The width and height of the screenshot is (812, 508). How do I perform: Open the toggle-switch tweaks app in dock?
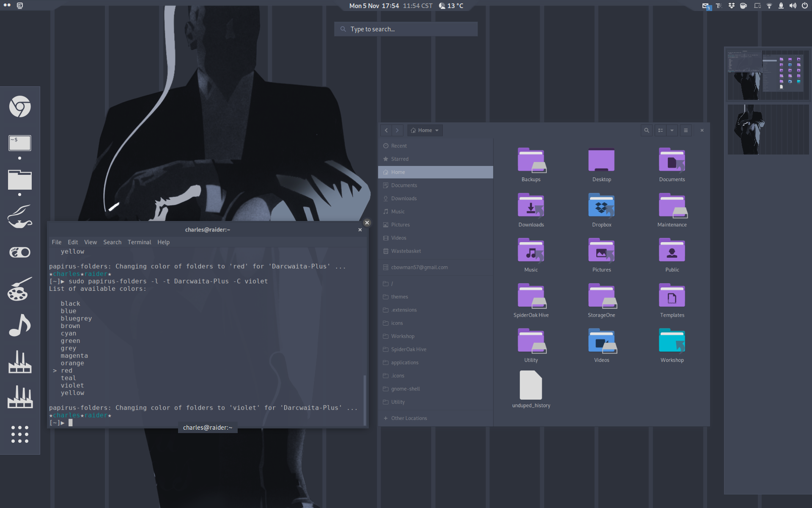click(20, 252)
